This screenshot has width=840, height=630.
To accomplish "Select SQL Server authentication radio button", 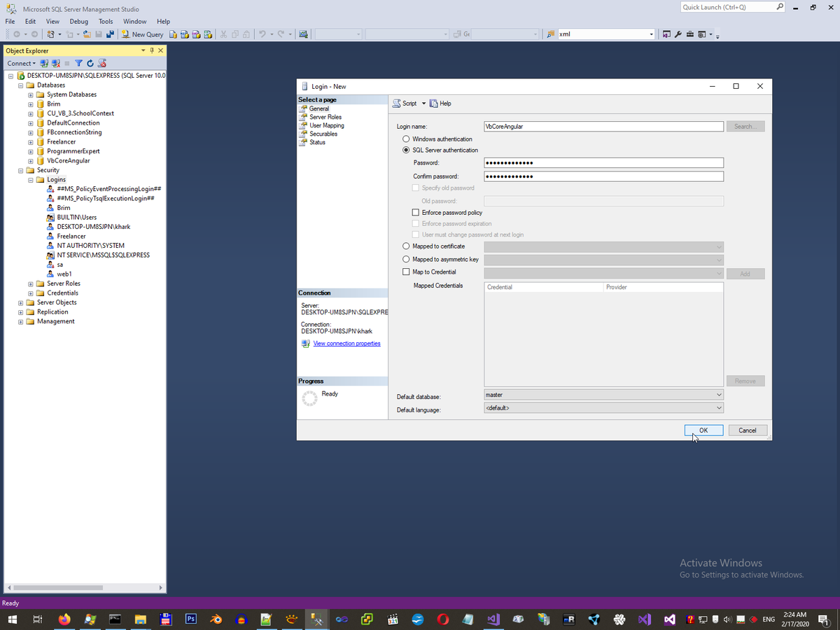I will point(406,150).
